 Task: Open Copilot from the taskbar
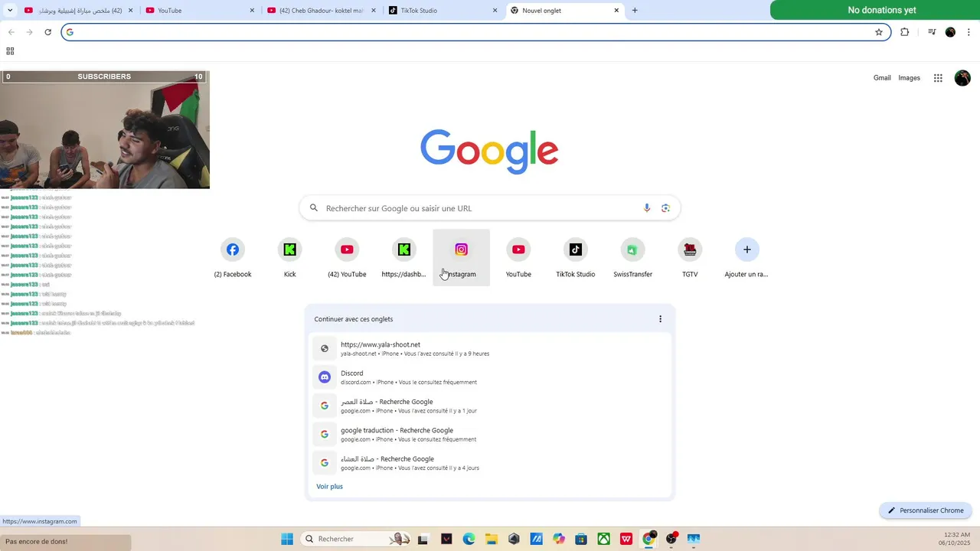559,539
